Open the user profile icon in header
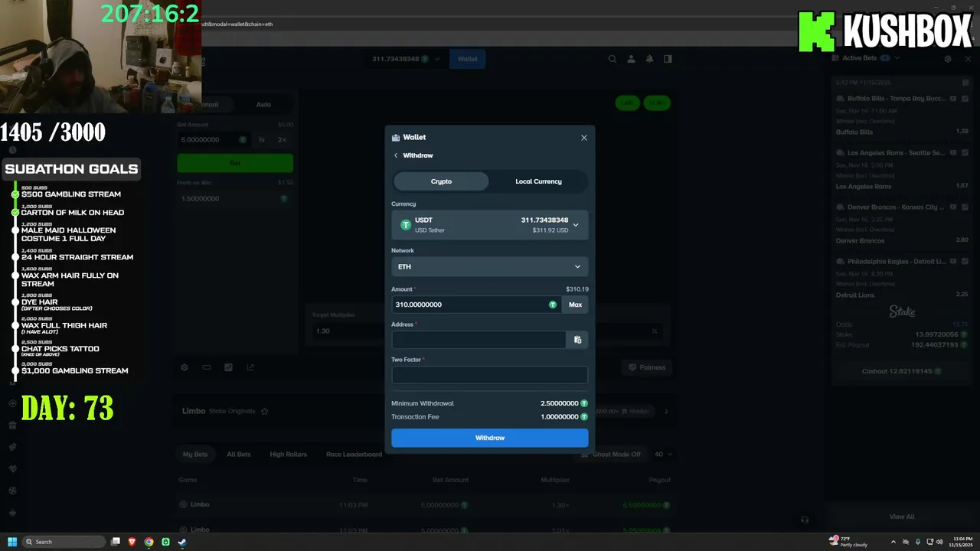This screenshot has height=551, width=980. tap(631, 59)
